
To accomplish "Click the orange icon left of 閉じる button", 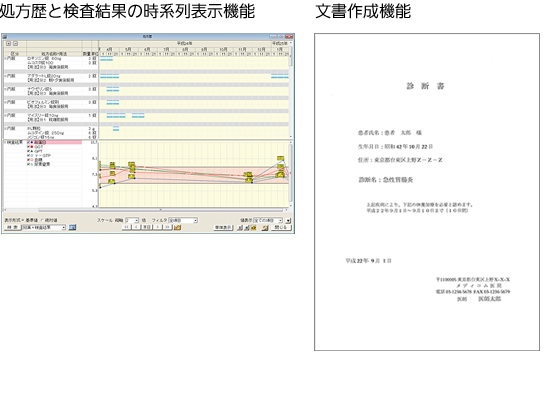I will [265, 228].
